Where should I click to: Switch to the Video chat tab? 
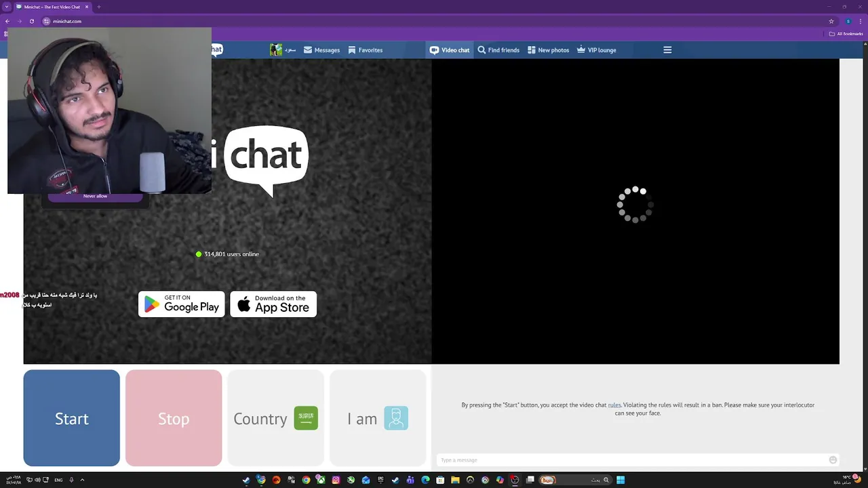coord(450,50)
